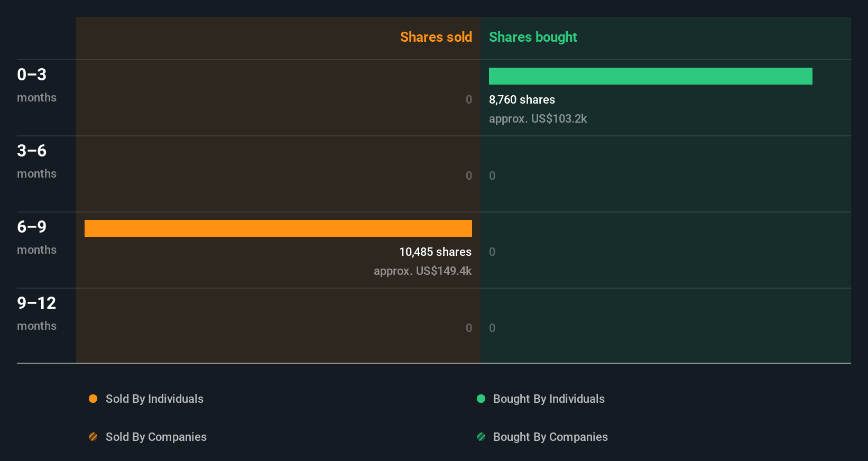Click the sold zero in 0–3 months row
The height and width of the screenshot is (461, 868).
469,99
